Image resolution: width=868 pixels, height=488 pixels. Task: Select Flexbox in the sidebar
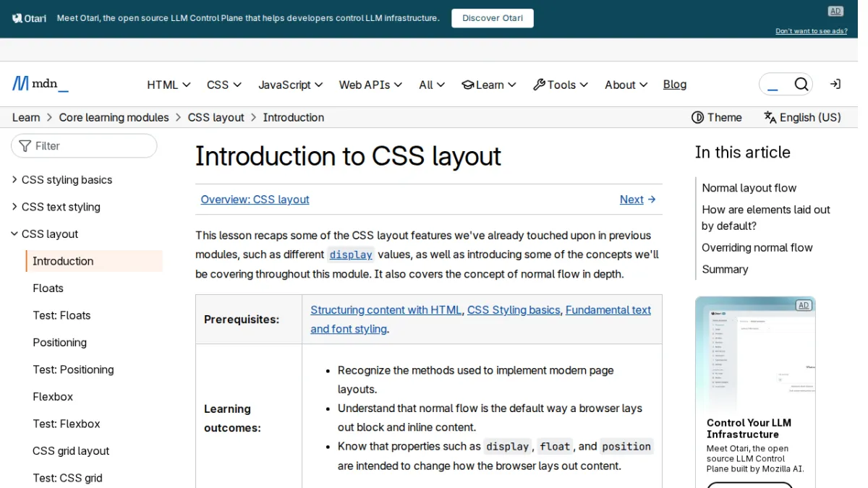(53, 396)
